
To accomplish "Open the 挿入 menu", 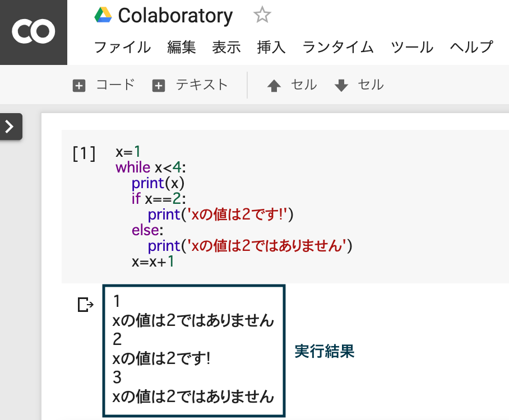I will point(271,47).
